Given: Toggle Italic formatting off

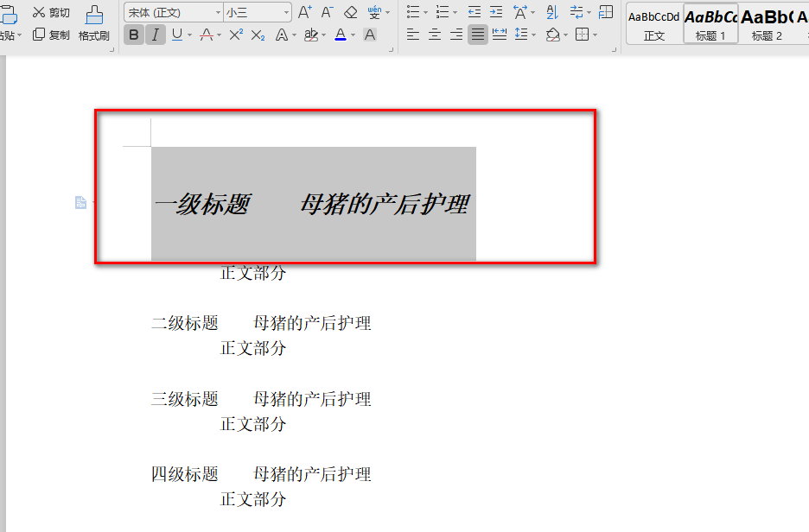Looking at the screenshot, I should pyautogui.click(x=156, y=35).
